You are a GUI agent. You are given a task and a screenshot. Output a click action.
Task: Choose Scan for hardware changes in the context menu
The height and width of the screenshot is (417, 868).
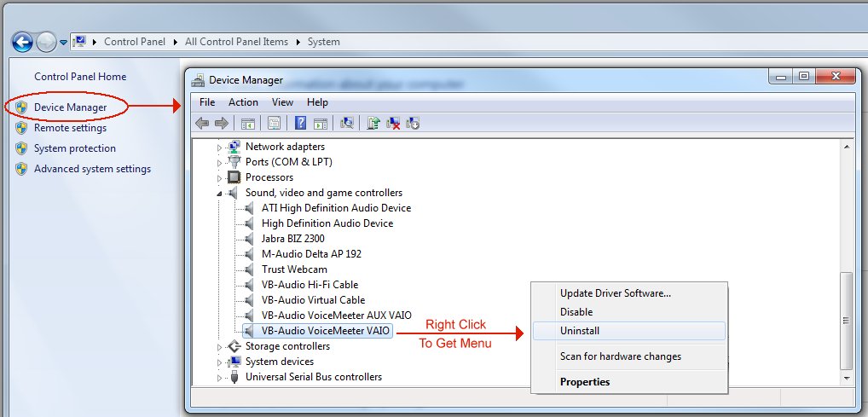click(x=628, y=356)
